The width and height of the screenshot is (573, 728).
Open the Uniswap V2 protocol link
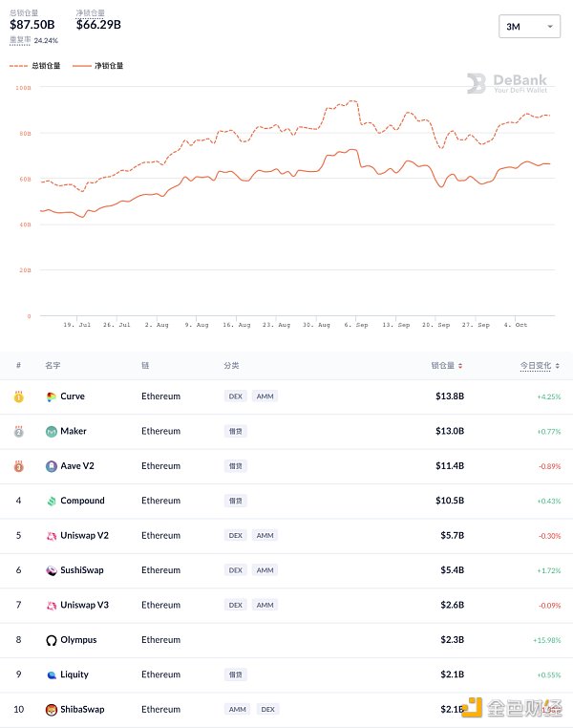84,535
